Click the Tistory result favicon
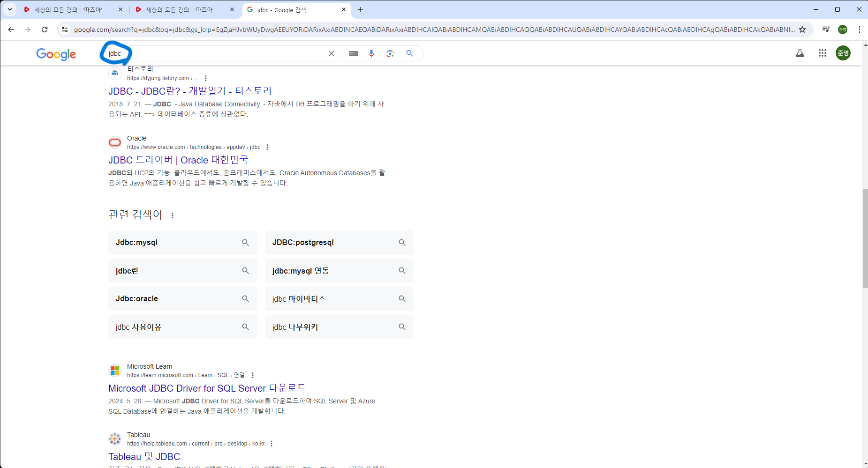The width and height of the screenshot is (868, 468). [115, 73]
